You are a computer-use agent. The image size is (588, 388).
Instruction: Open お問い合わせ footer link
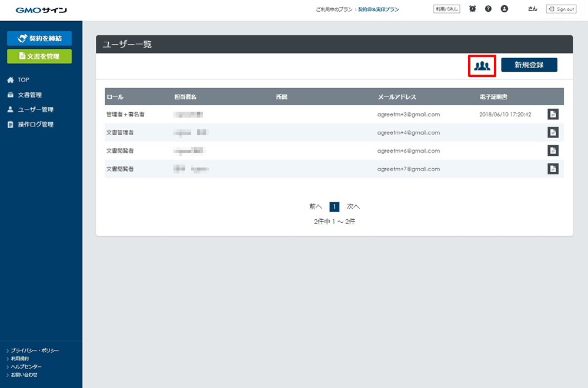(24, 374)
